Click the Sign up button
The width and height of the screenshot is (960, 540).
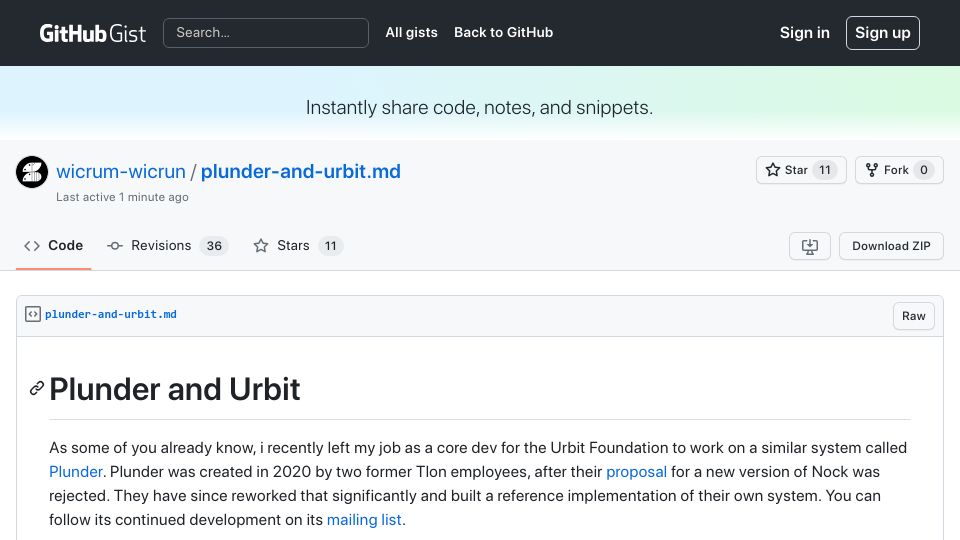pyautogui.click(x=882, y=33)
